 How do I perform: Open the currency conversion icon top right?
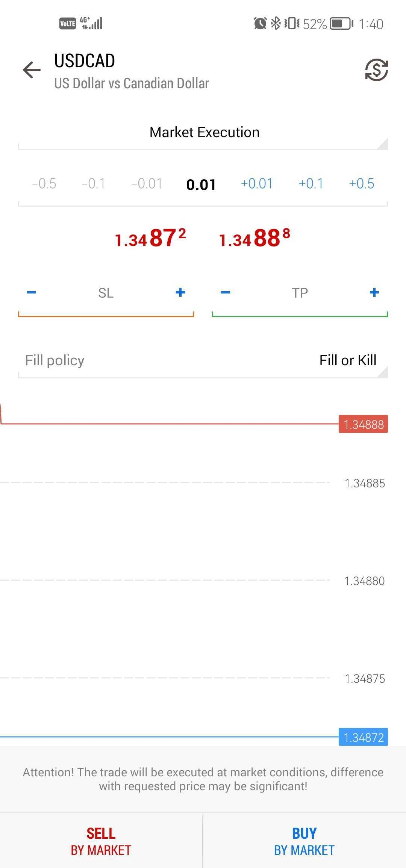click(x=376, y=70)
